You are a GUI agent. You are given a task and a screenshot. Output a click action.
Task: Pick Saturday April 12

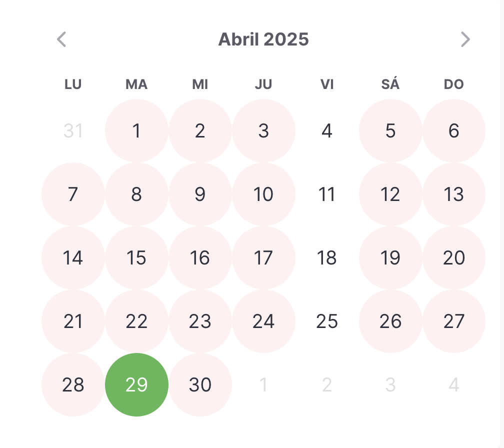[390, 194]
